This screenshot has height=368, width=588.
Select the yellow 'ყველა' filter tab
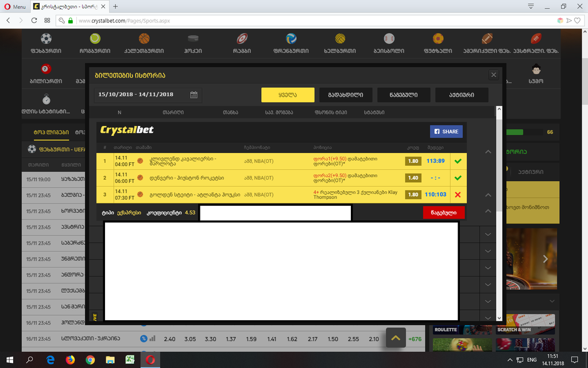(x=288, y=95)
